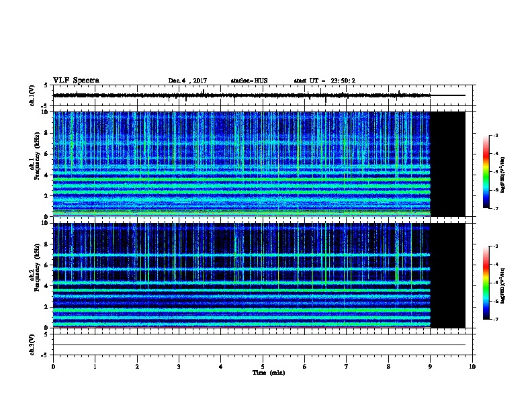Click the "ch.3(V)" axis label
The image size is (532, 411).
pos(32,345)
